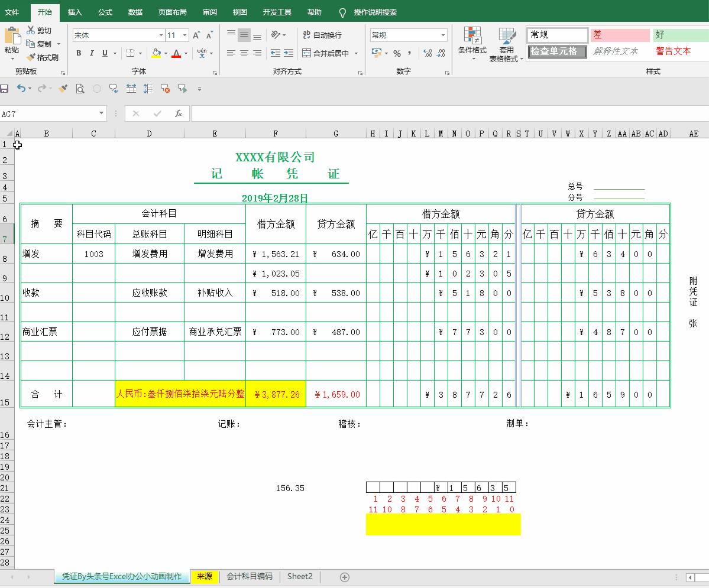The image size is (709, 588).
Task: Enable Wrap Text (自动换行)
Action: click(x=324, y=35)
